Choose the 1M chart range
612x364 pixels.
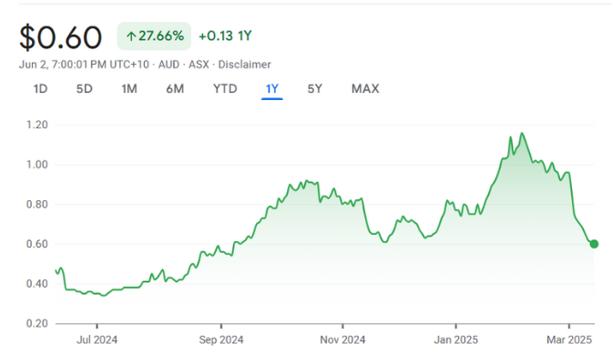pyautogui.click(x=129, y=88)
